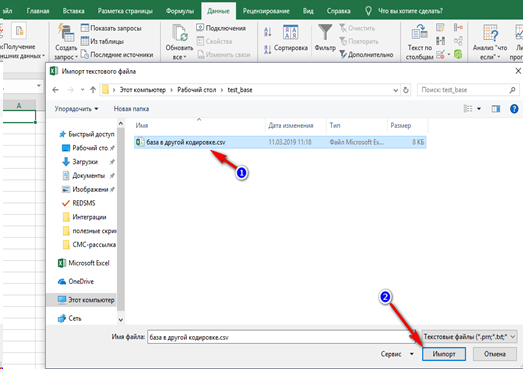Click Этот компьютер in breadcrumb path
523x369 pixels.
point(143,90)
